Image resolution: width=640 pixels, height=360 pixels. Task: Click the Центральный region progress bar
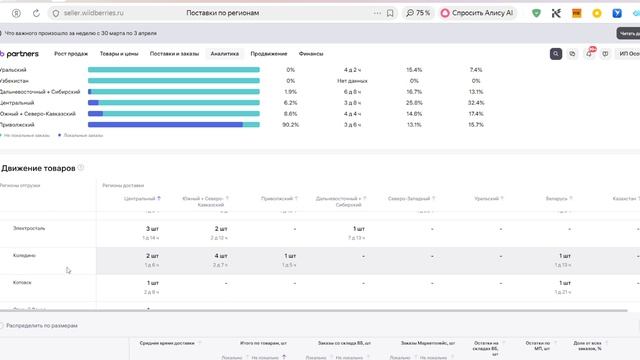point(174,102)
